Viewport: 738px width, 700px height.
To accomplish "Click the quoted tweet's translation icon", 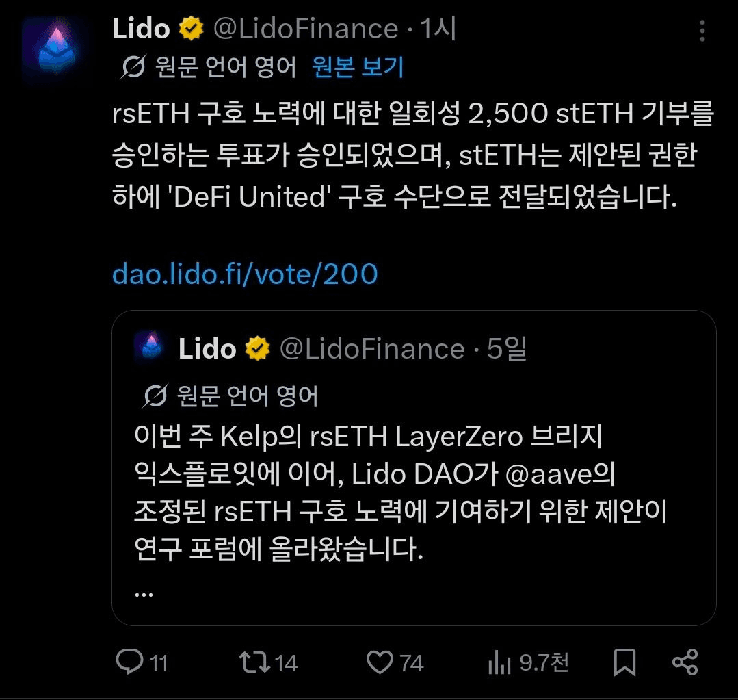I will [157, 396].
